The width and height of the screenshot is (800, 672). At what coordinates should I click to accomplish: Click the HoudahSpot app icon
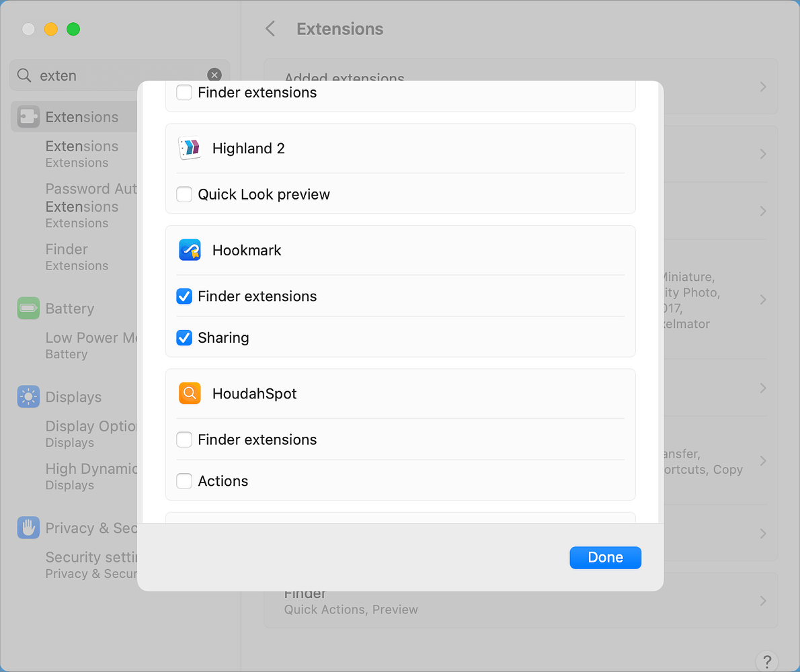point(190,394)
